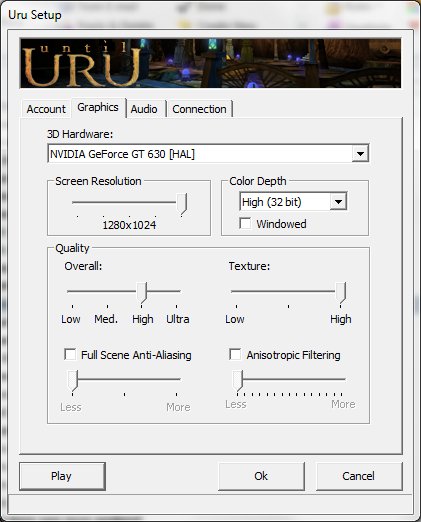Screen dimensions: 421x522
Task: Click the Low label under Texture slider
Action: (x=235, y=319)
